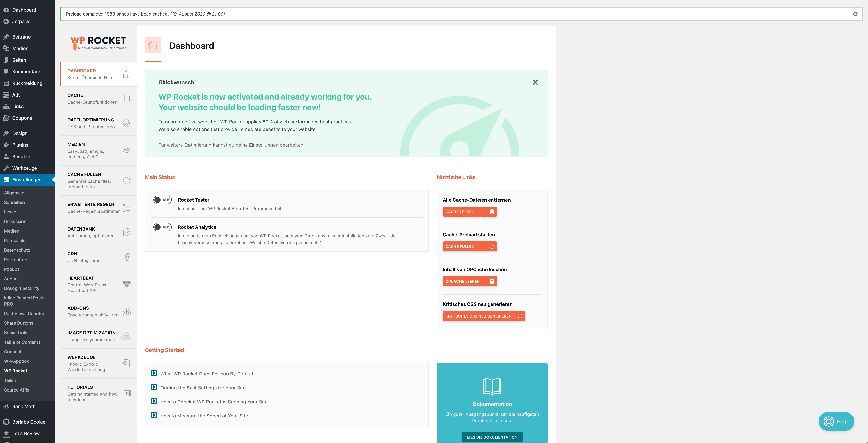This screenshot has height=443, width=868.
Task: Open Werkzeuge in WordPress admin menu
Action: (27, 168)
